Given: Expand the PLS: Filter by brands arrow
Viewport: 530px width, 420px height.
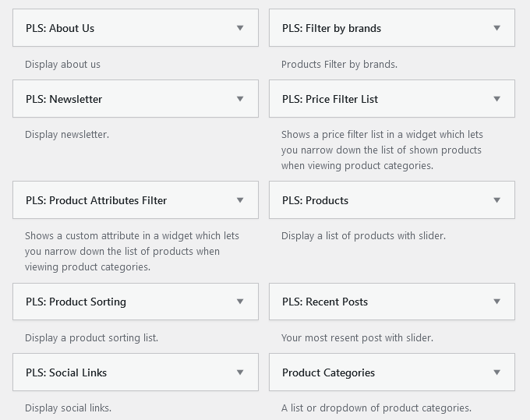Looking at the screenshot, I should [x=496, y=28].
